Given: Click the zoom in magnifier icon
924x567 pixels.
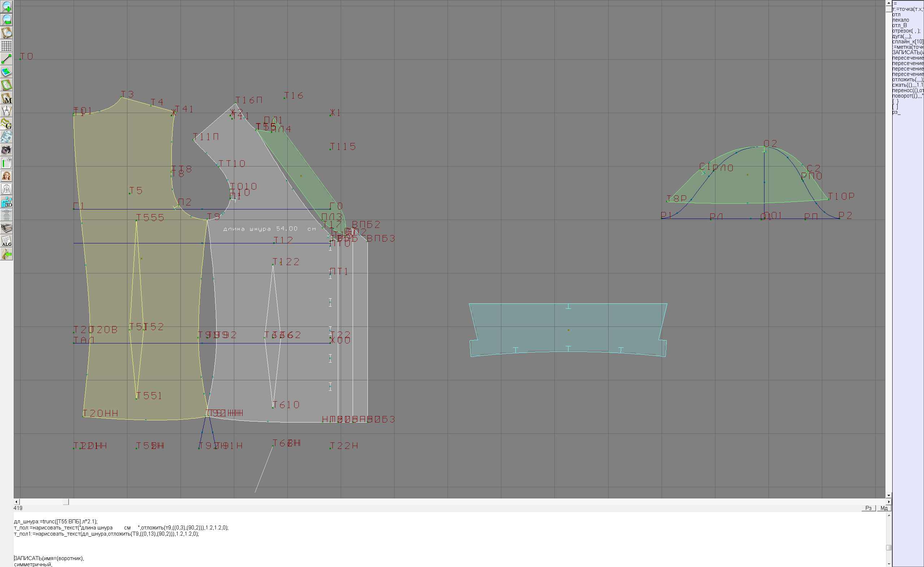Looking at the screenshot, I should pos(6,7).
